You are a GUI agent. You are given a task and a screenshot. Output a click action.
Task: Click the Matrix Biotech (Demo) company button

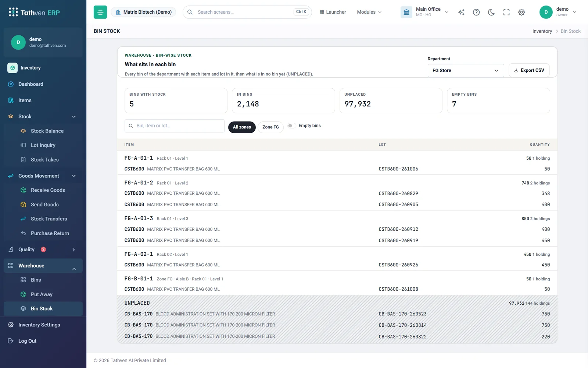143,12
